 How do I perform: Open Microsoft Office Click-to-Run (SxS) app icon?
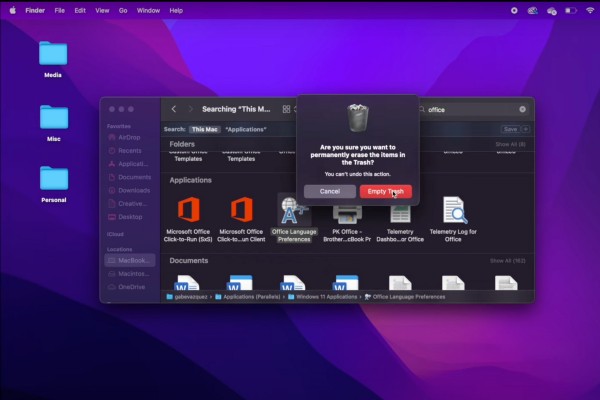pyautogui.click(x=190, y=209)
